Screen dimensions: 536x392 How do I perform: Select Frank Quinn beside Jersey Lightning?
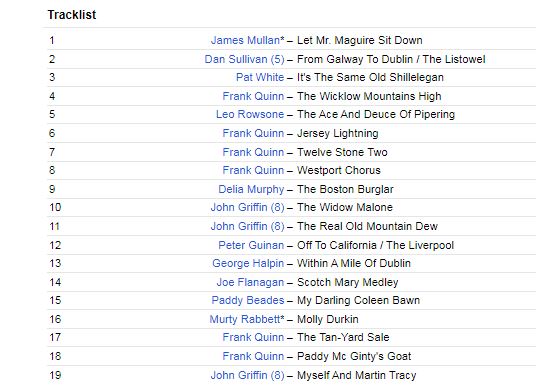pyautogui.click(x=253, y=133)
